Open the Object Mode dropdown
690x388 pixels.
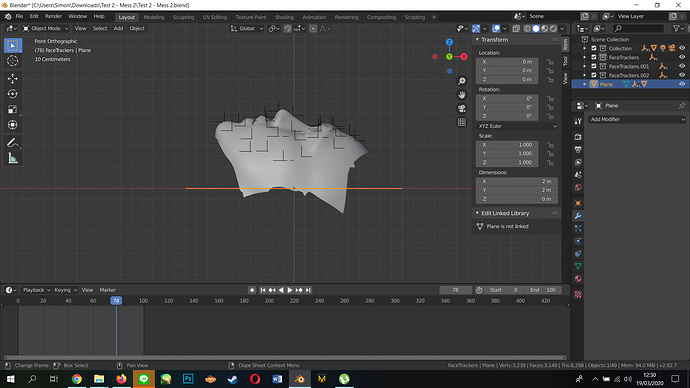tap(46, 29)
